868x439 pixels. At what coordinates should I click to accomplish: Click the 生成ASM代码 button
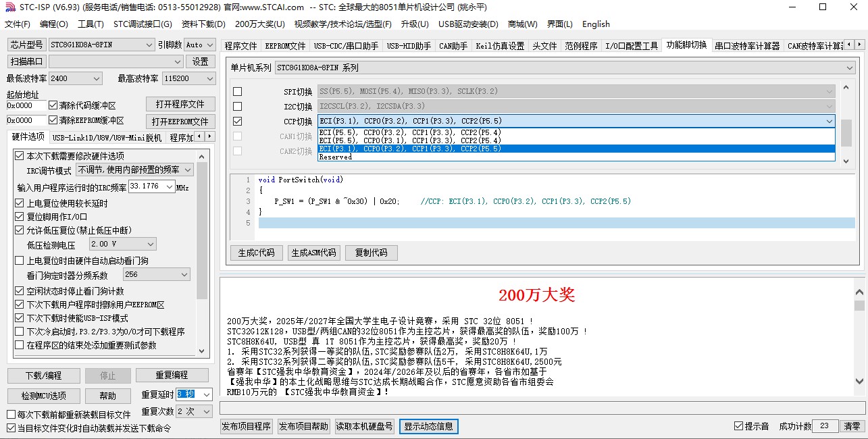313,253
